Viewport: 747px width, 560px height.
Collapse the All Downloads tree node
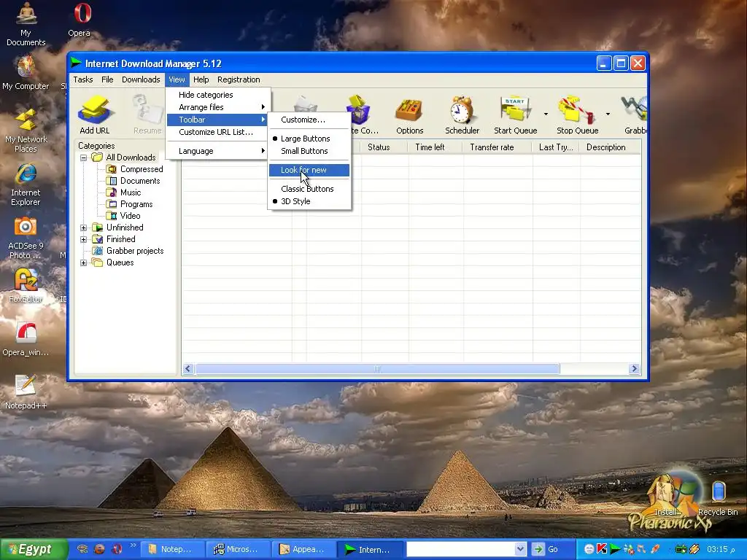(x=84, y=157)
